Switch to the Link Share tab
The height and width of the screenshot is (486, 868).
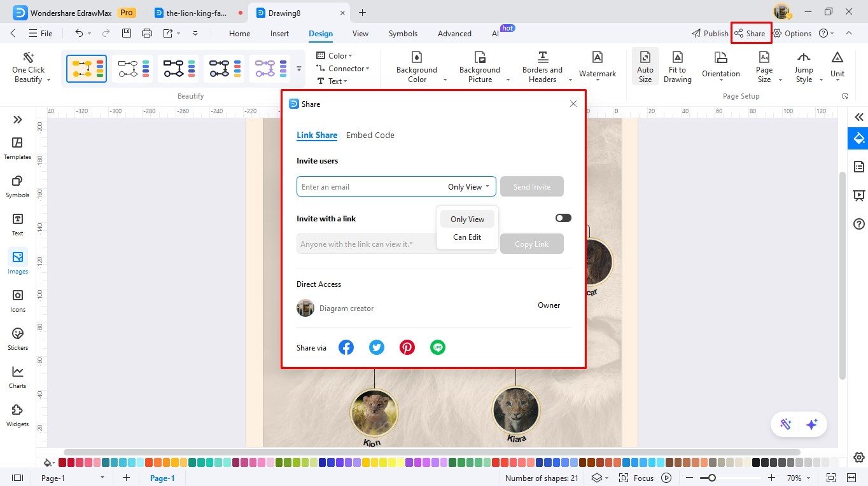point(317,135)
